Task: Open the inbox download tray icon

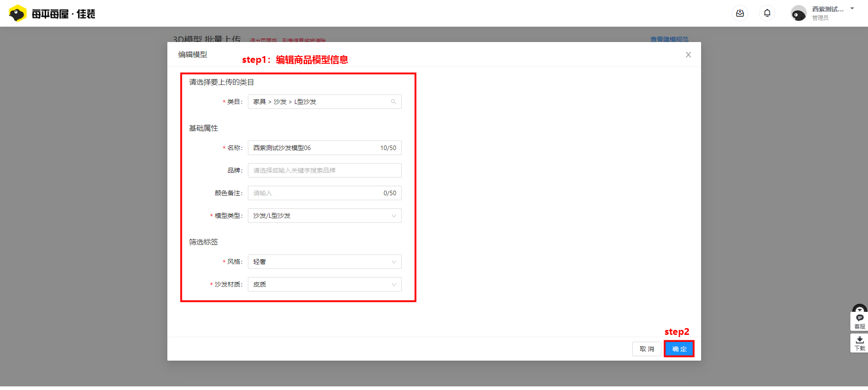Action: [740, 14]
